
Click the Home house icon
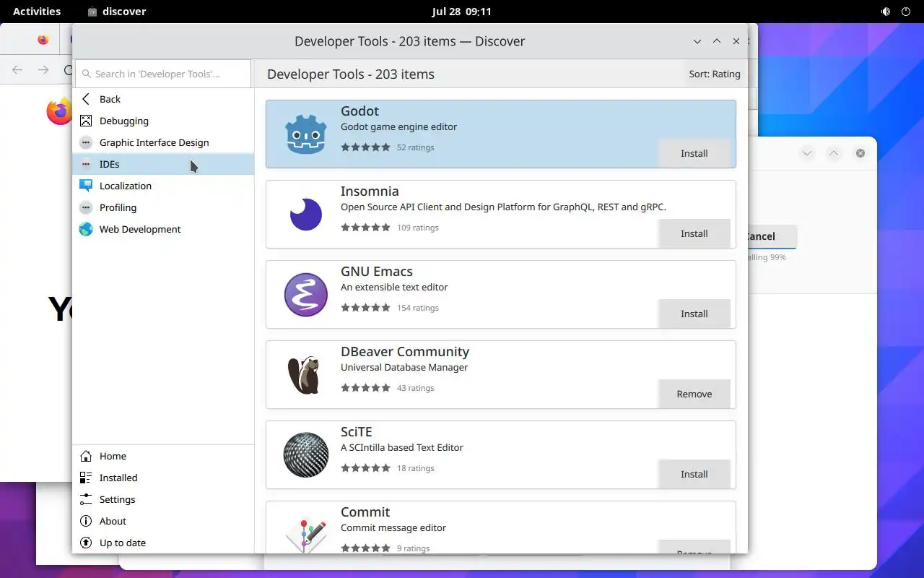pos(86,456)
